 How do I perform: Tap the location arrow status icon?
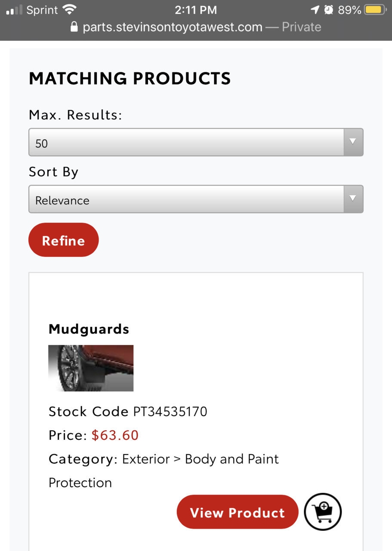[315, 9]
